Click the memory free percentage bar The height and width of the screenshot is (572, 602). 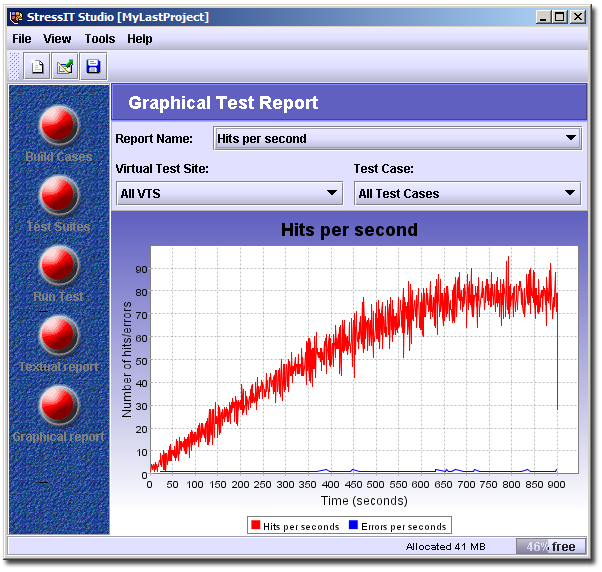tap(551, 547)
